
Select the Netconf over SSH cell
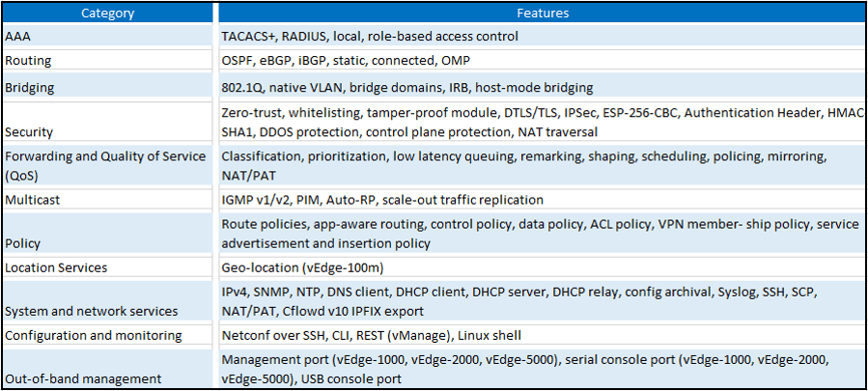pyautogui.click(x=542, y=335)
